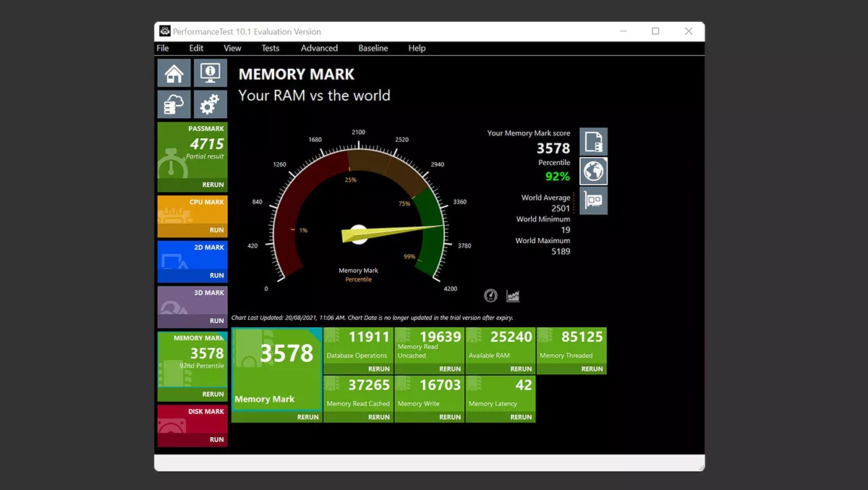Open settings with the gears icon
Screen dimensions: 868x490
210,105
